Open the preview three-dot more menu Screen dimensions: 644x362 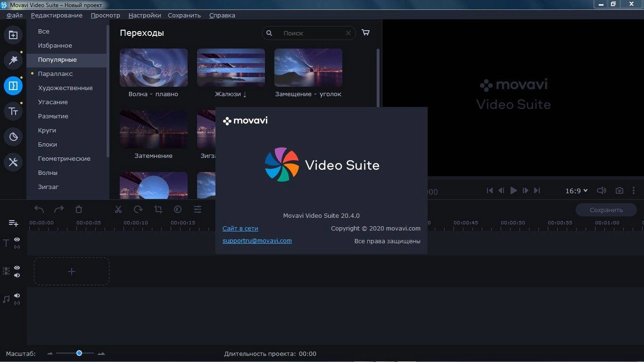[x=634, y=190]
